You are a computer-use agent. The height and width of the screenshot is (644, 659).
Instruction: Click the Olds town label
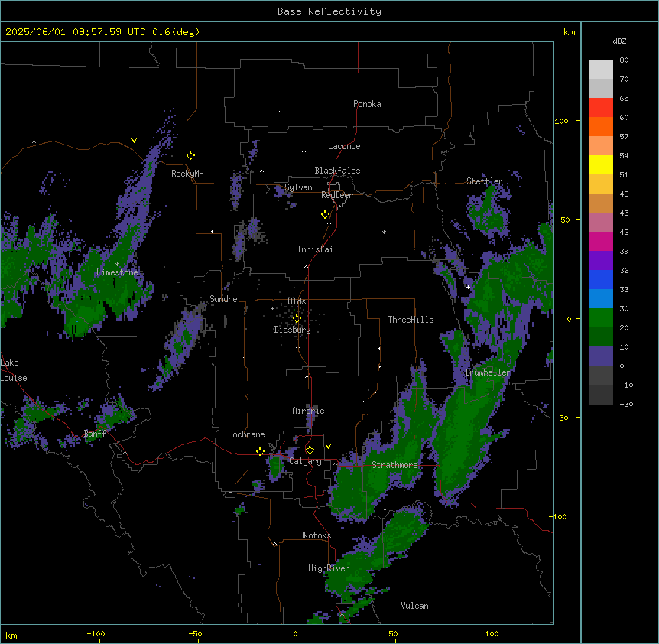297,301
